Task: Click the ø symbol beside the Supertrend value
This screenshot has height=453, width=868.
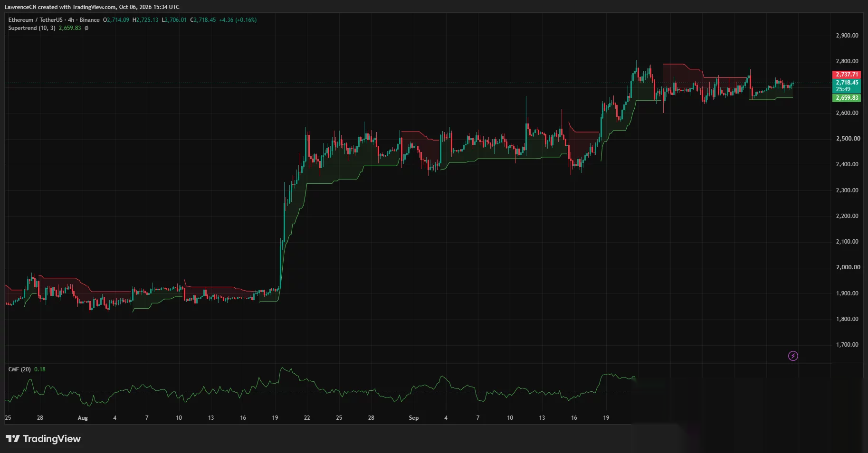Action: [86, 28]
